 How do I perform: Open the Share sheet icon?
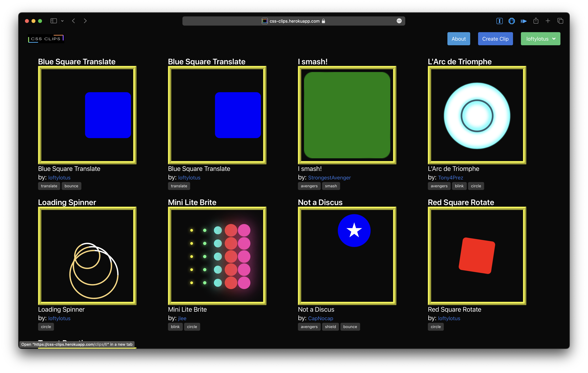pyautogui.click(x=536, y=21)
